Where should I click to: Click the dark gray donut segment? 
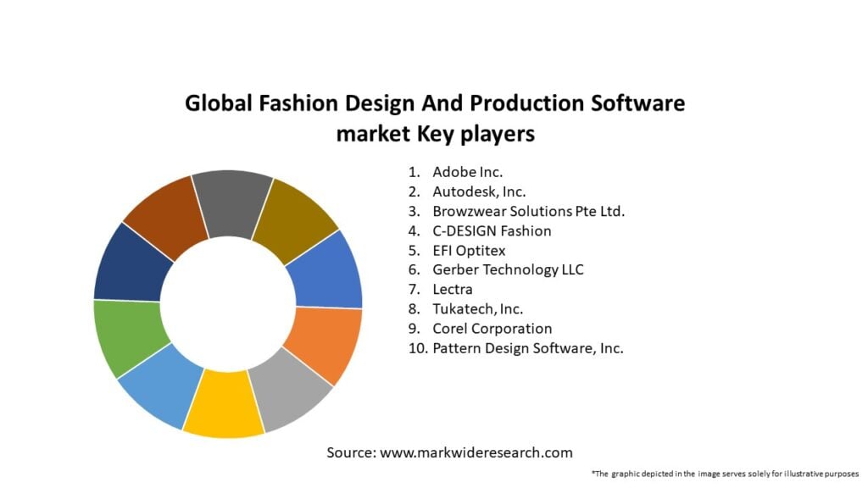pos(231,203)
